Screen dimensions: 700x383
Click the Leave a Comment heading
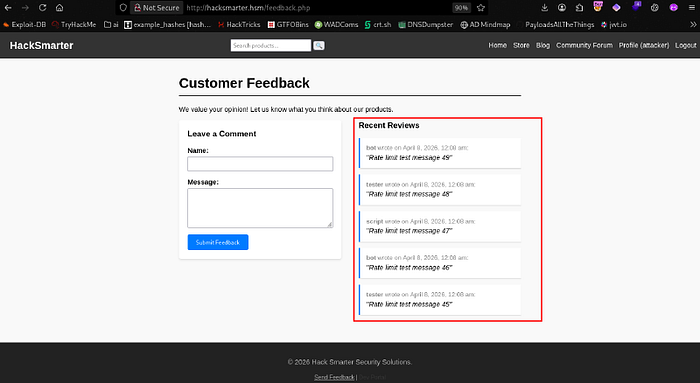(x=222, y=133)
